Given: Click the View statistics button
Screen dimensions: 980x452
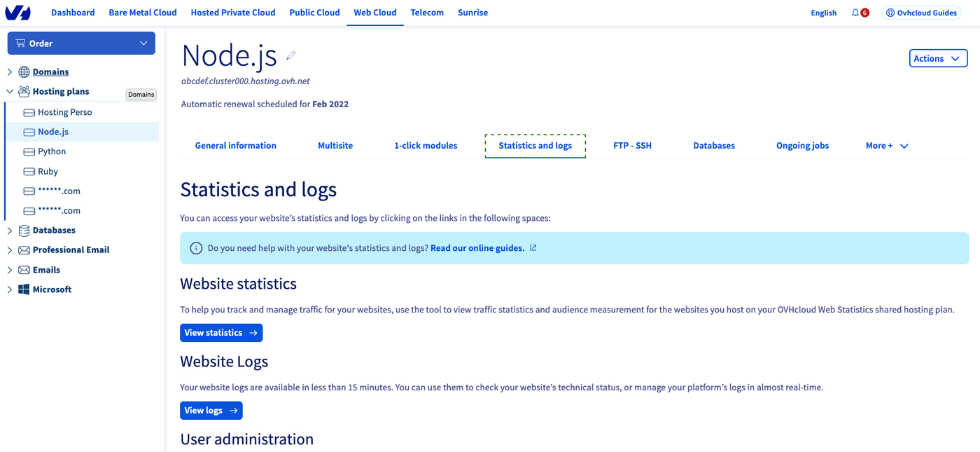Looking at the screenshot, I should pyautogui.click(x=221, y=332).
